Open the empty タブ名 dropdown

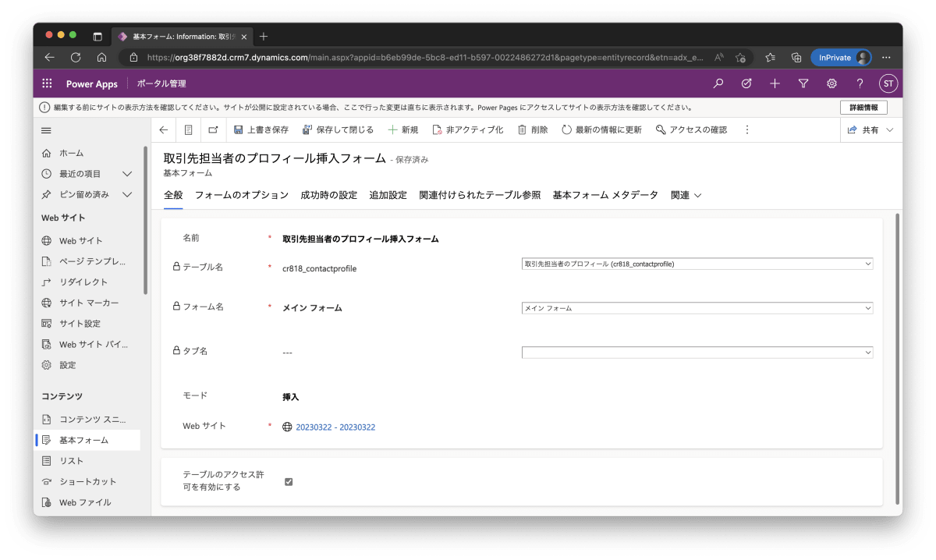coord(697,353)
